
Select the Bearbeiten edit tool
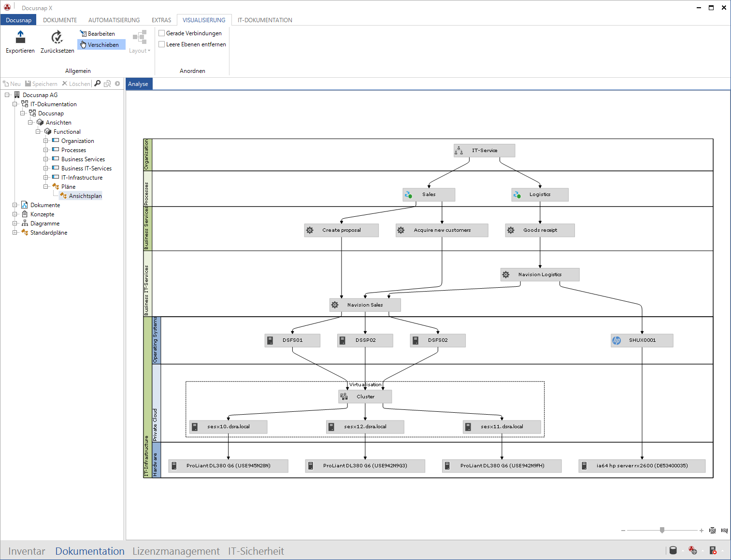pos(98,34)
